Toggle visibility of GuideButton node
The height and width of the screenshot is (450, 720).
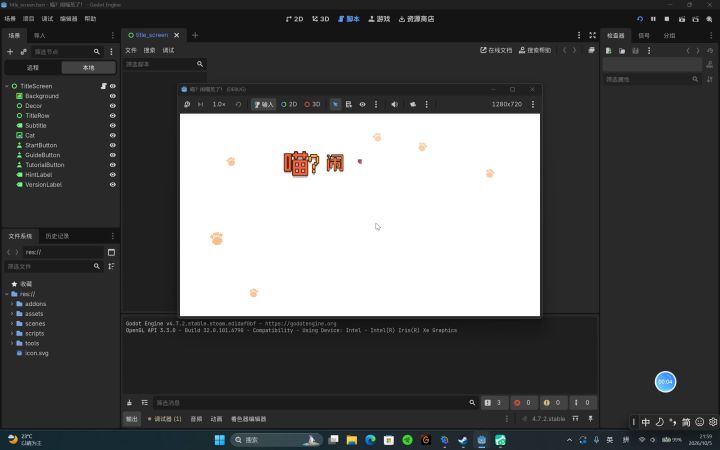point(112,155)
